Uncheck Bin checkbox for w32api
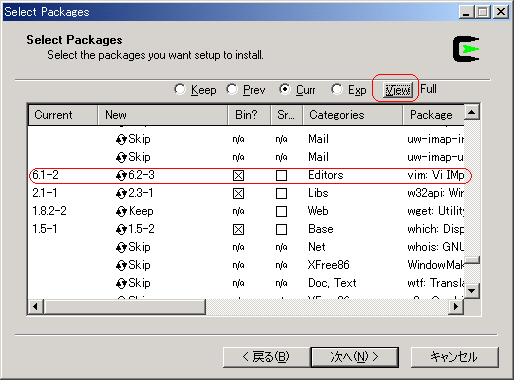This screenshot has width=514, height=380. tap(238, 193)
